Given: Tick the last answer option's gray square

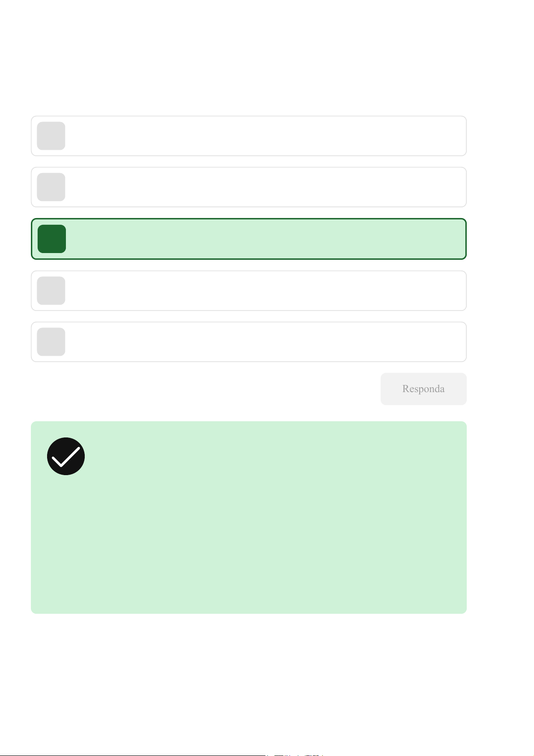Looking at the screenshot, I should [x=51, y=342].
